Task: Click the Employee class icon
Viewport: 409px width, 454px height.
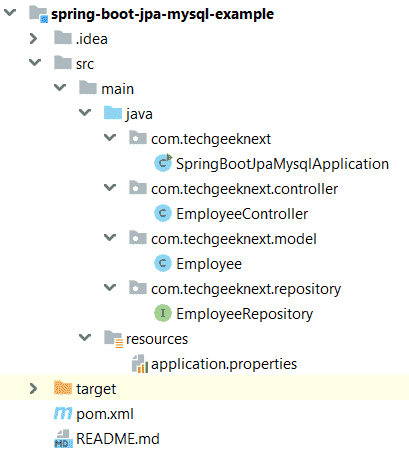Action: tap(163, 263)
